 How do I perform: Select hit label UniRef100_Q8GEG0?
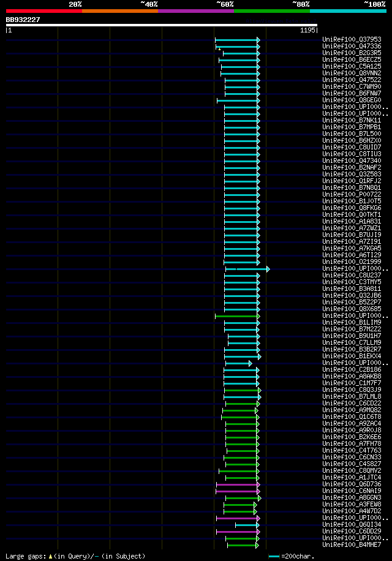[x=352, y=100]
